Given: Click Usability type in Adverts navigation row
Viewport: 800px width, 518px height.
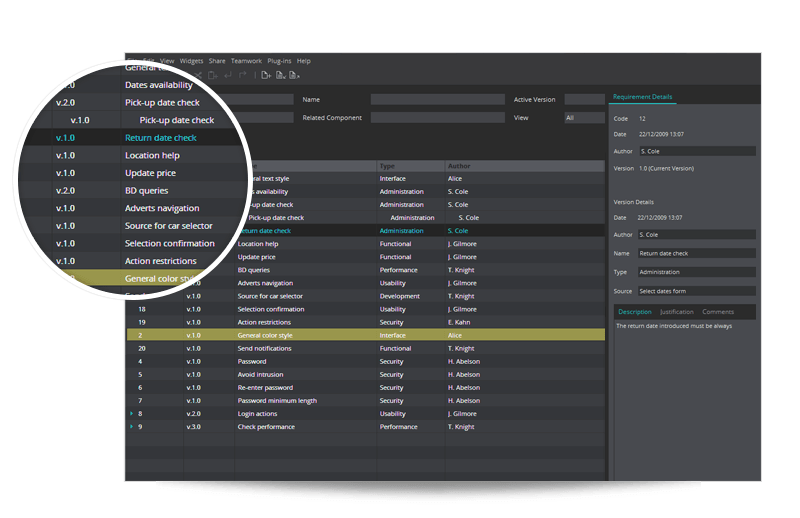Looking at the screenshot, I should pyautogui.click(x=392, y=283).
